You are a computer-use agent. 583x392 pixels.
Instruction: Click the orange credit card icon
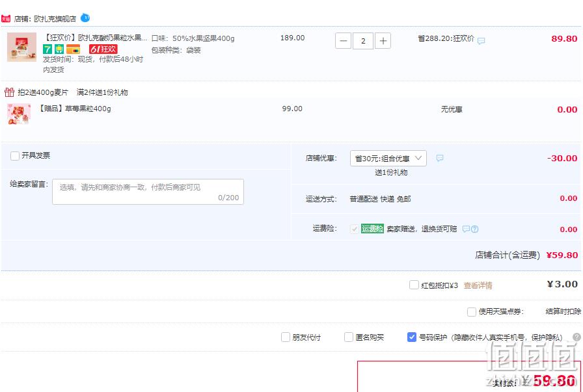(74, 49)
